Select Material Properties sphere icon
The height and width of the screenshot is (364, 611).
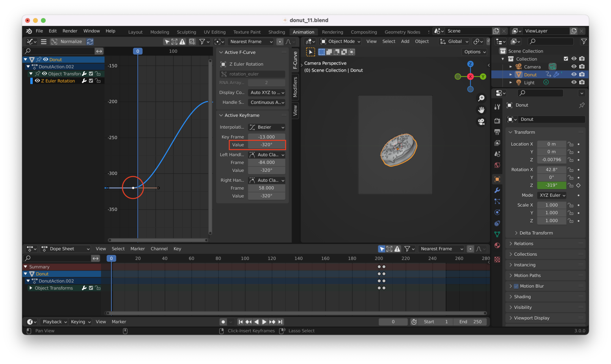tap(497, 245)
